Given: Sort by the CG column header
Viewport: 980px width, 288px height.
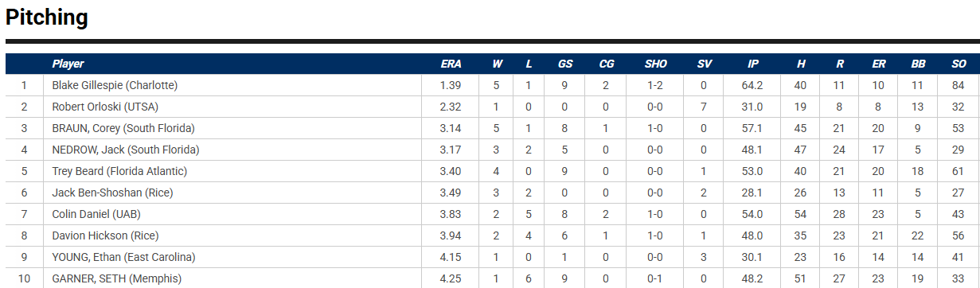Looking at the screenshot, I should pos(607,64).
